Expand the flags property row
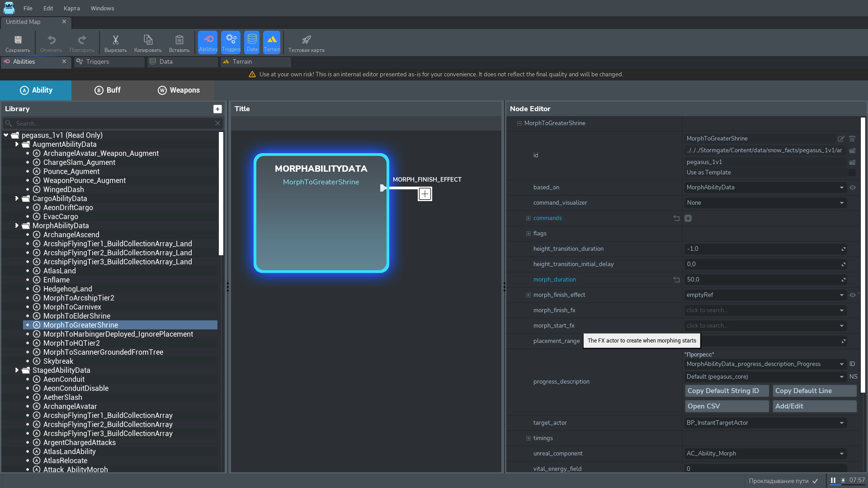Image resolution: width=868 pixels, height=488 pixels. coord(528,234)
